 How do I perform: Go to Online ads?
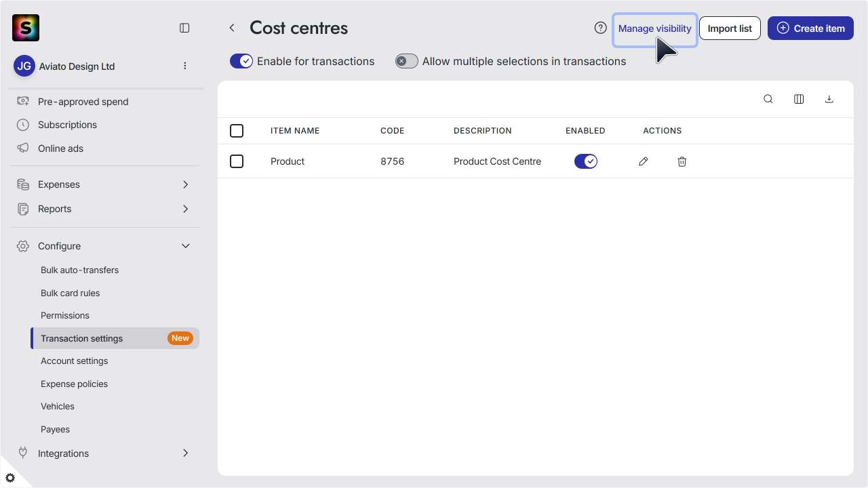pyautogui.click(x=60, y=148)
